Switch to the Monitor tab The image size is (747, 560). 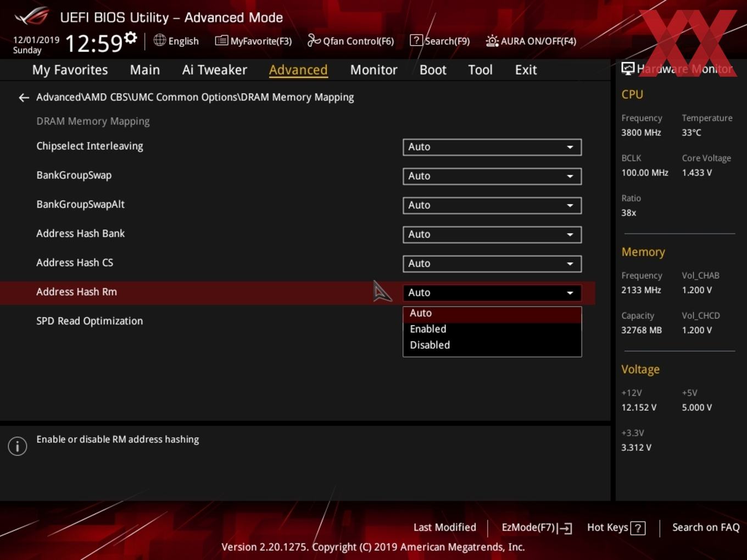click(374, 70)
